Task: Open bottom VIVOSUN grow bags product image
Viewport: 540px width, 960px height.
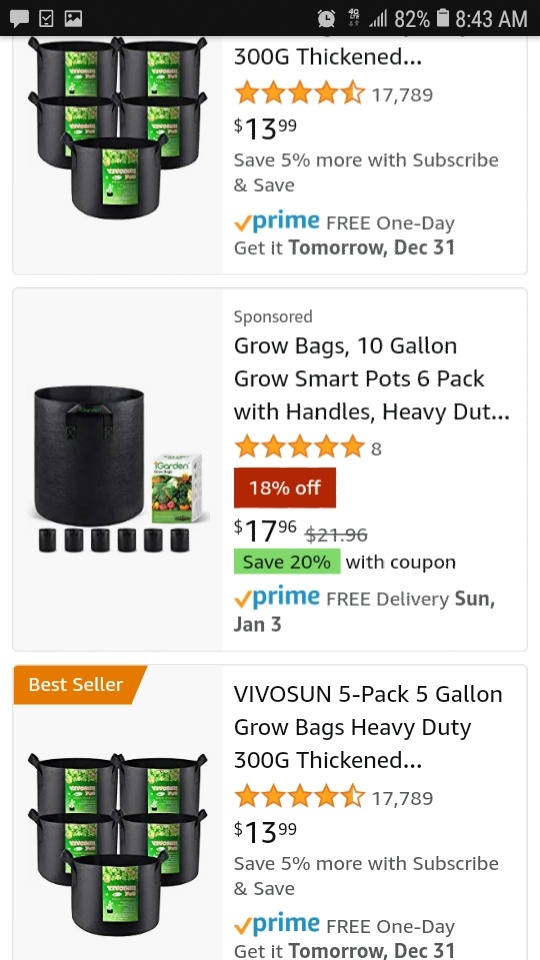Action: [x=118, y=845]
